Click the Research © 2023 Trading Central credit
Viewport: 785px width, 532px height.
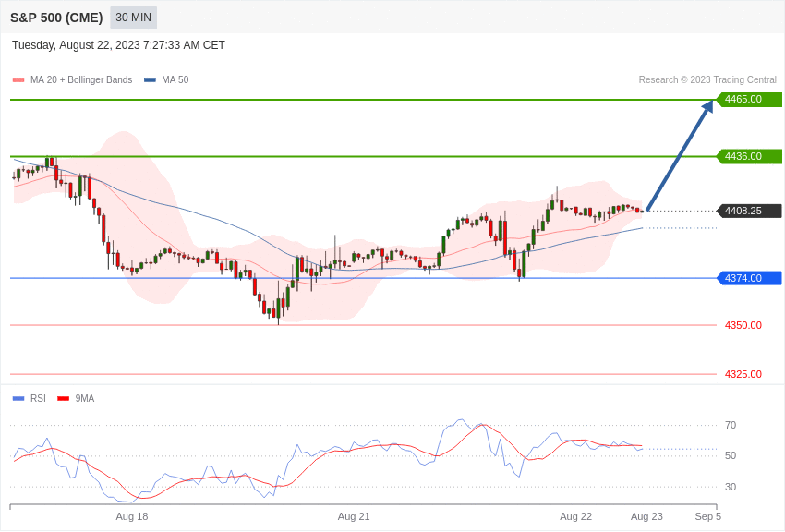[707, 80]
